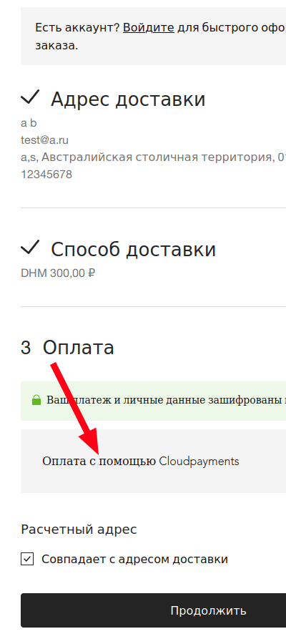Click the DHM 300,00 ₽ shipping summary
The image size is (286, 644).
click(58, 273)
